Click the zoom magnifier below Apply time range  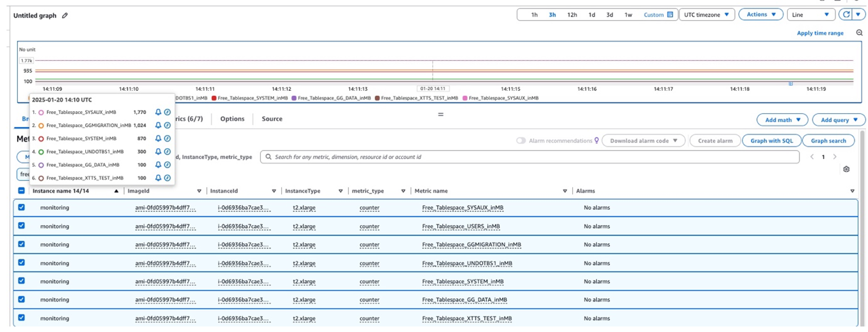[859, 33]
